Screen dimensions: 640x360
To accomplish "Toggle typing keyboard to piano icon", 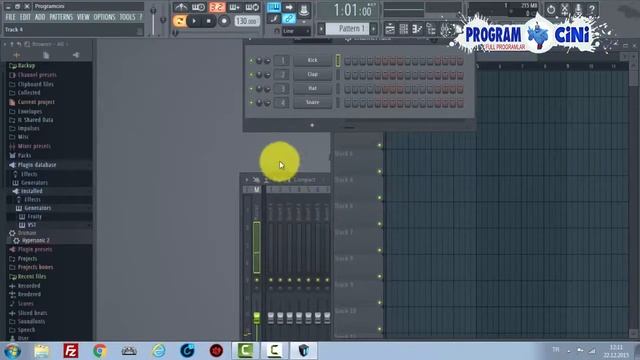I will pos(274,7).
